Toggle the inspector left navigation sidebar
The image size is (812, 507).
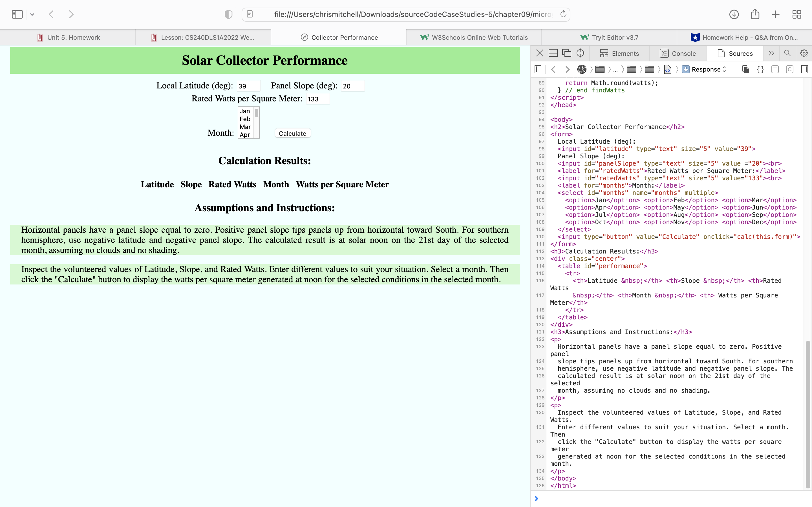(538, 69)
